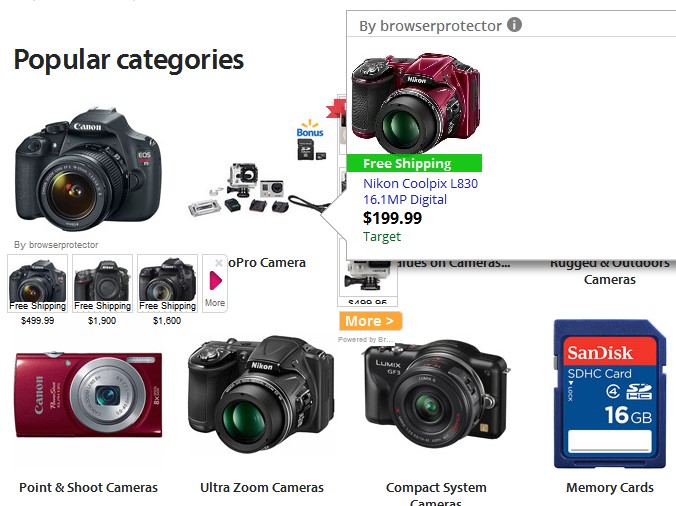Click the green Free Shipping banner
Screen dimensions: 676x506
pyautogui.click(x=414, y=163)
